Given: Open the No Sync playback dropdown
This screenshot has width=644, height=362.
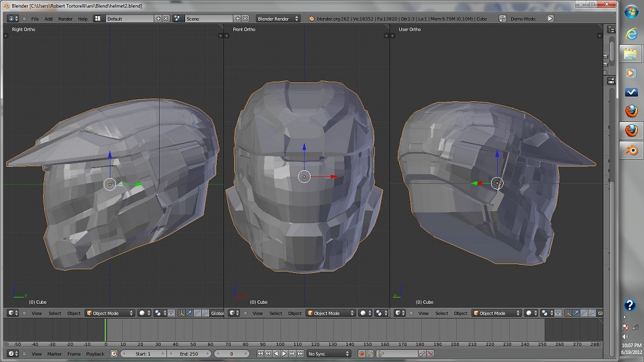Looking at the screenshot, I should (x=329, y=354).
